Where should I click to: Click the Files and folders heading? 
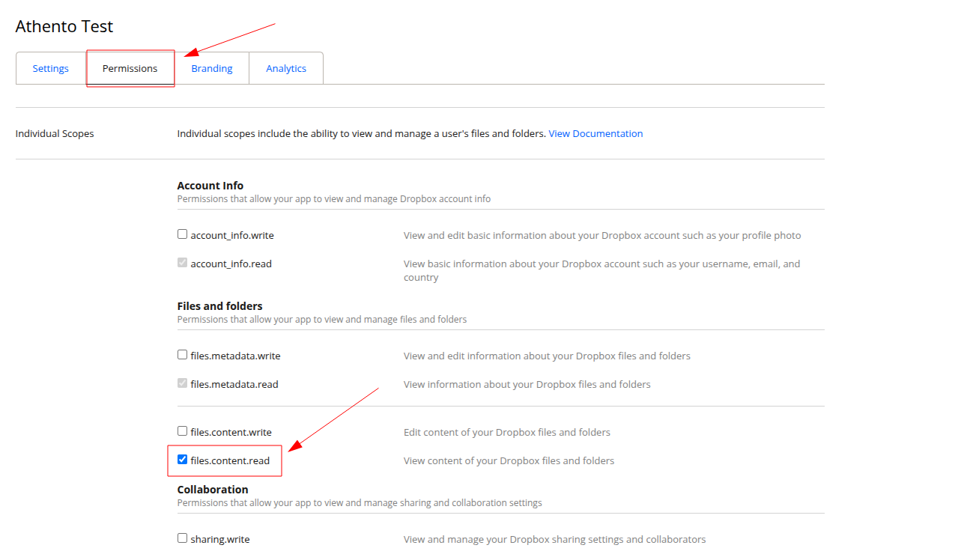(219, 306)
